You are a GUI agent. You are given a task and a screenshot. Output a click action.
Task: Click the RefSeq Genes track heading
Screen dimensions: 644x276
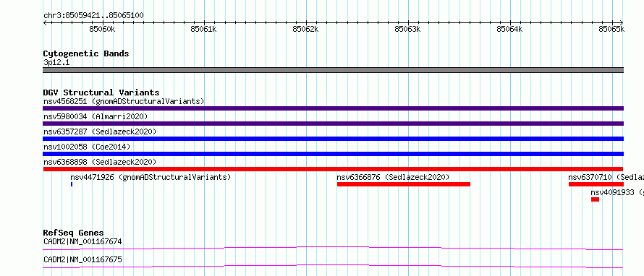click(74, 233)
